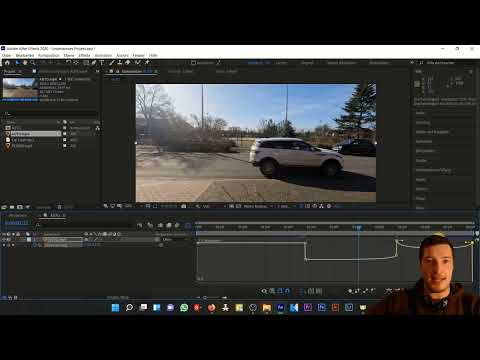Click the Windows Start button

[115, 307]
